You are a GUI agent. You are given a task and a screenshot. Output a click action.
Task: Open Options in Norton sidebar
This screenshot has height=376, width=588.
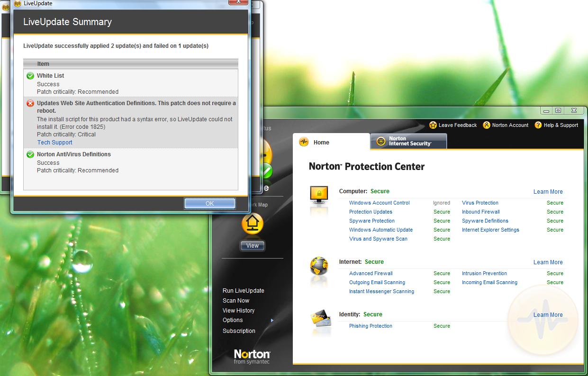point(233,321)
